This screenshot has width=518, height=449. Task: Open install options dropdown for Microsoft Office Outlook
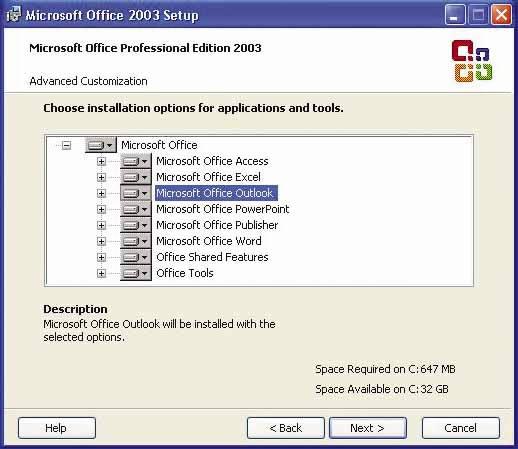coord(136,193)
